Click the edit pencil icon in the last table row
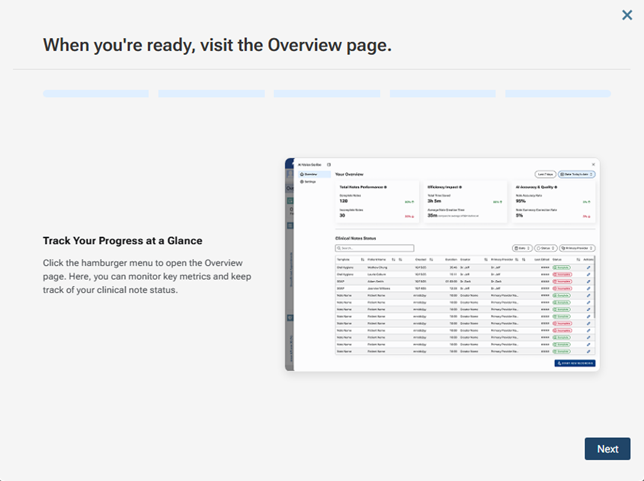Screen dimensions: 644x481 click(x=590, y=352)
